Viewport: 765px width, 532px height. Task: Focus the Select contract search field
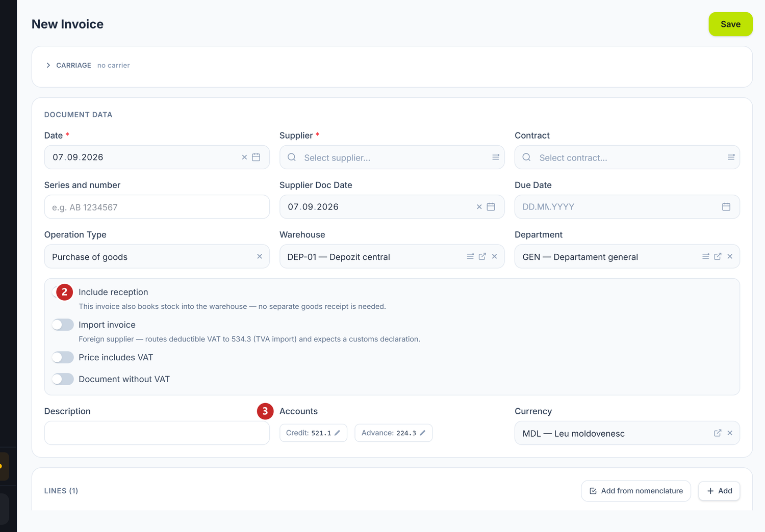coord(627,157)
